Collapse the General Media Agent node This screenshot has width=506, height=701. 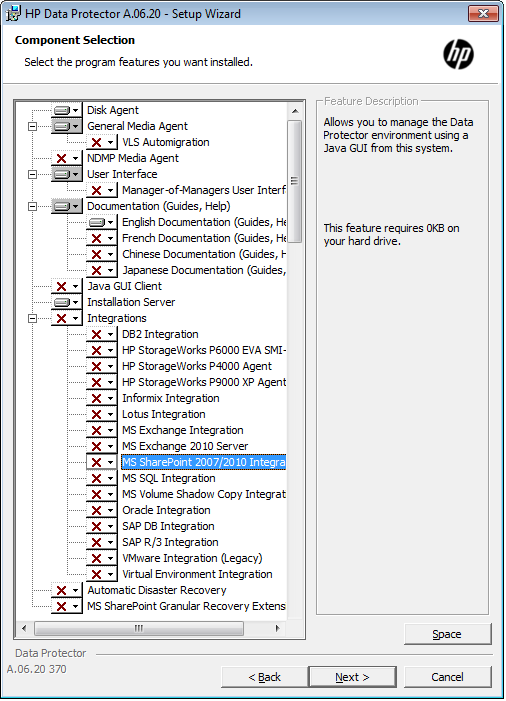point(32,127)
